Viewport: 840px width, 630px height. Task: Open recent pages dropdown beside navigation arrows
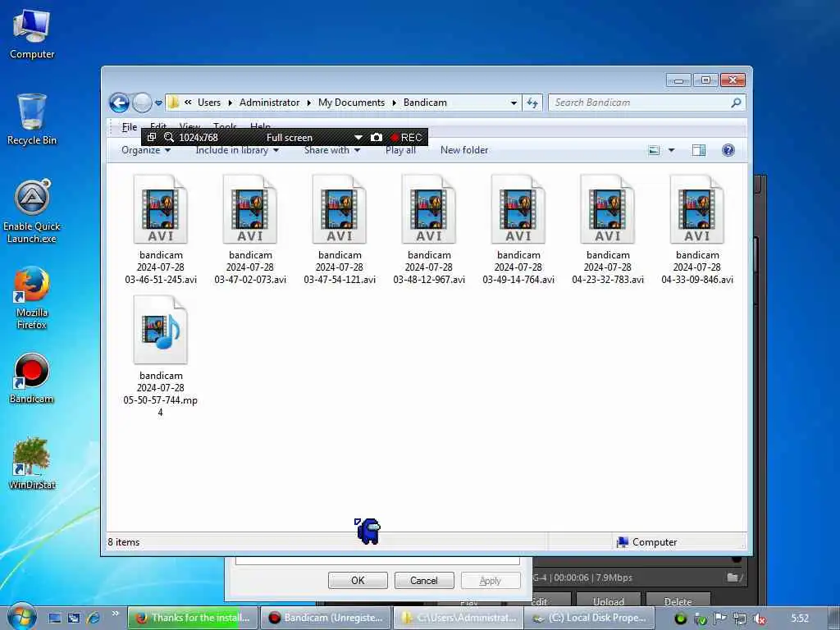(158, 103)
